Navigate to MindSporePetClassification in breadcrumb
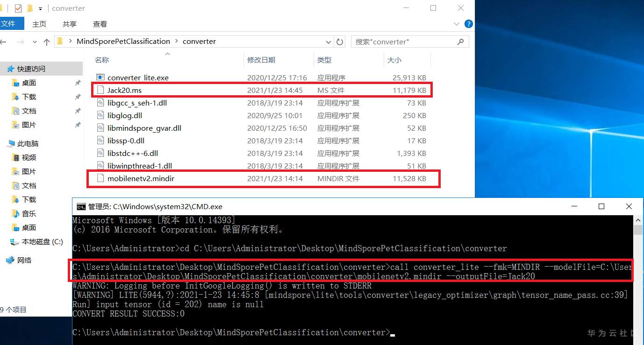Image resolution: width=644 pixels, height=345 pixels. (x=124, y=42)
